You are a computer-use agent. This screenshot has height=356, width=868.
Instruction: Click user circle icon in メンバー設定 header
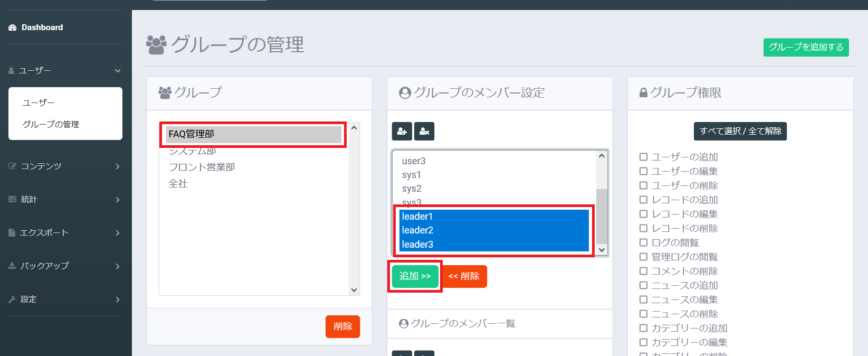click(x=405, y=93)
